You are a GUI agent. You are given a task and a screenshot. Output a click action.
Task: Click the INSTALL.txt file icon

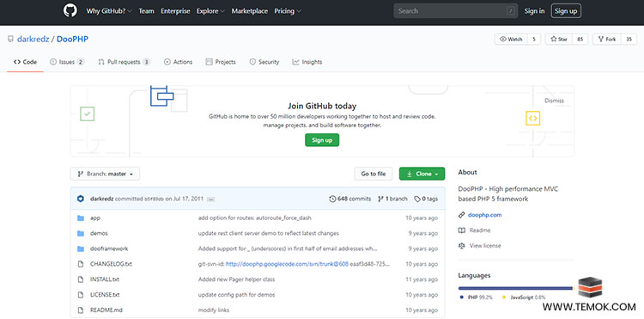81,279
